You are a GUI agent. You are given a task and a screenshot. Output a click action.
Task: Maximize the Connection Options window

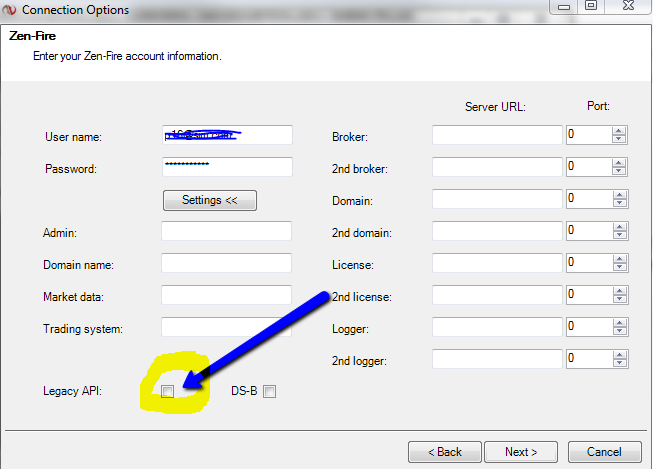point(591,5)
